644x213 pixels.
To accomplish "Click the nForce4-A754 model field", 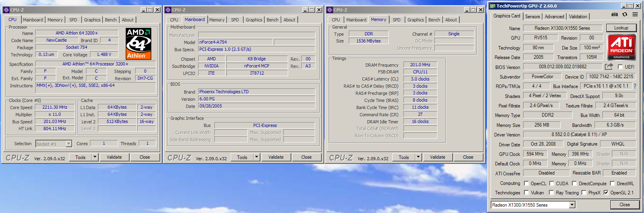I will (235, 42).
